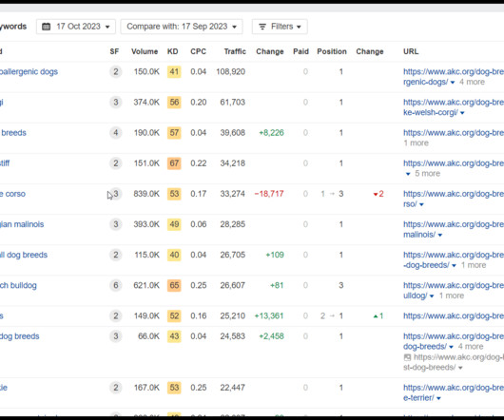Open the 'allergenic dogs' keyword link
504x420 pixels.
29,71
